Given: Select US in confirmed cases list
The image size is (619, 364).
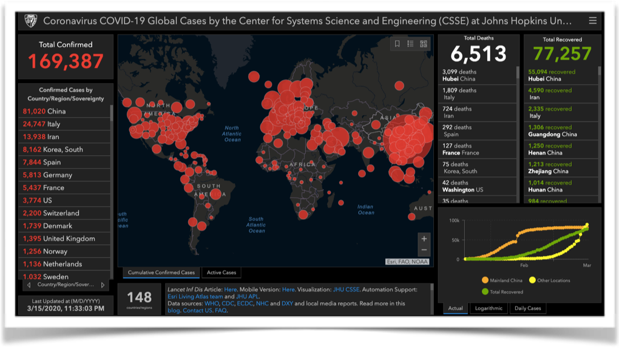Looking at the screenshot, I should (64, 200).
